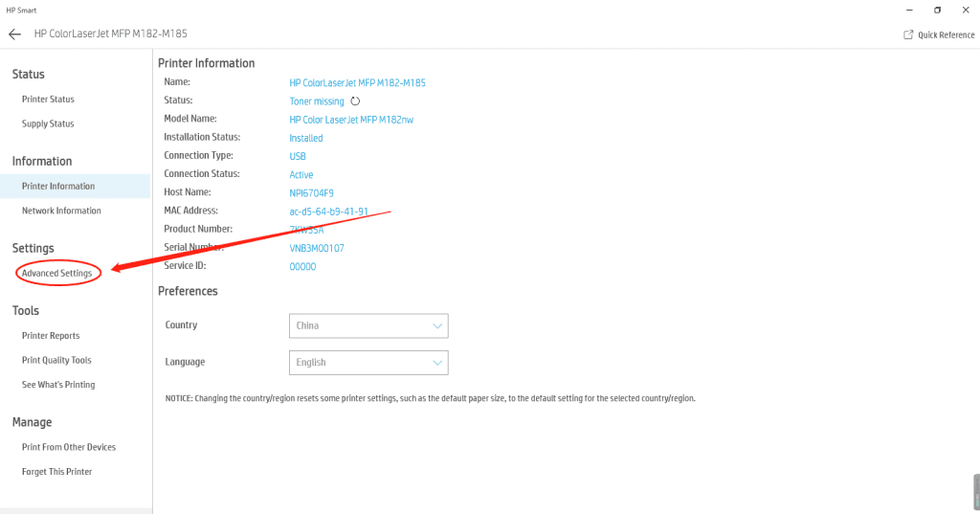Close the HP Smart window
The height and width of the screenshot is (514, 980).
966,10
